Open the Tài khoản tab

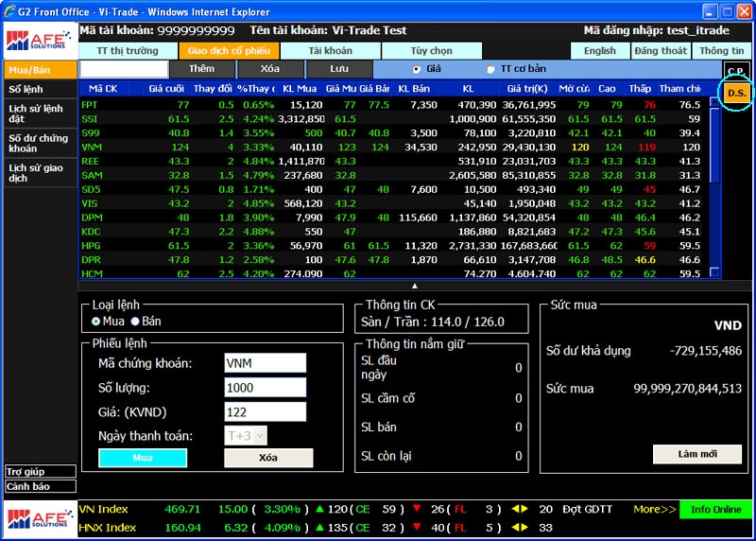coord(330,51)
